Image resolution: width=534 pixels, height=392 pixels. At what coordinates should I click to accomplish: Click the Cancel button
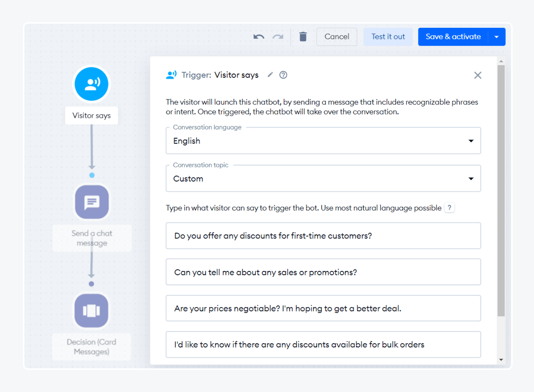pyautogui.click(x=337, y=37)
